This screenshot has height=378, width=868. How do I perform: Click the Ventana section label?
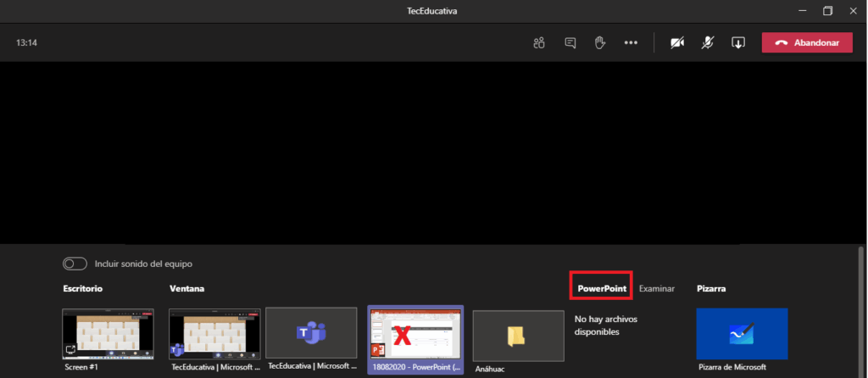186,288
